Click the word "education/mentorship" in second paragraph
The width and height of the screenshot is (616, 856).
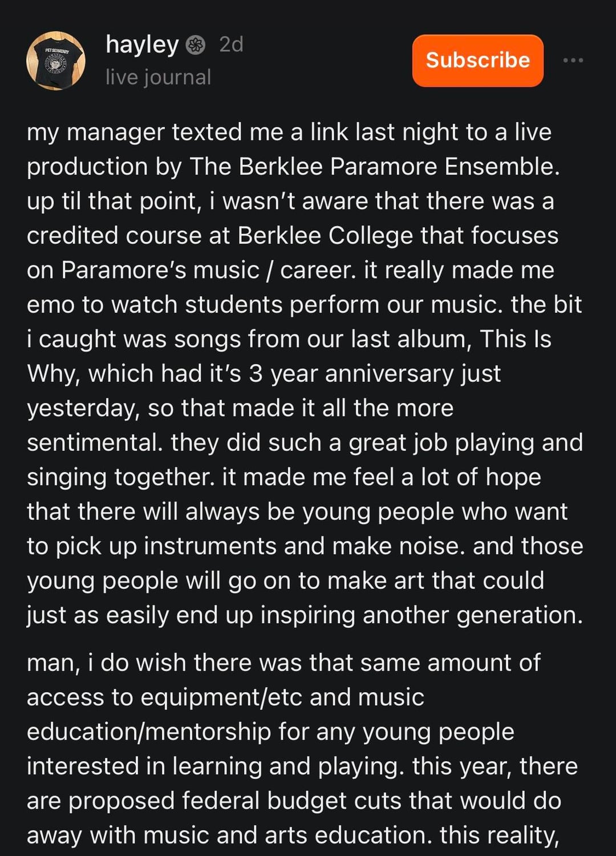pos(148,732)
